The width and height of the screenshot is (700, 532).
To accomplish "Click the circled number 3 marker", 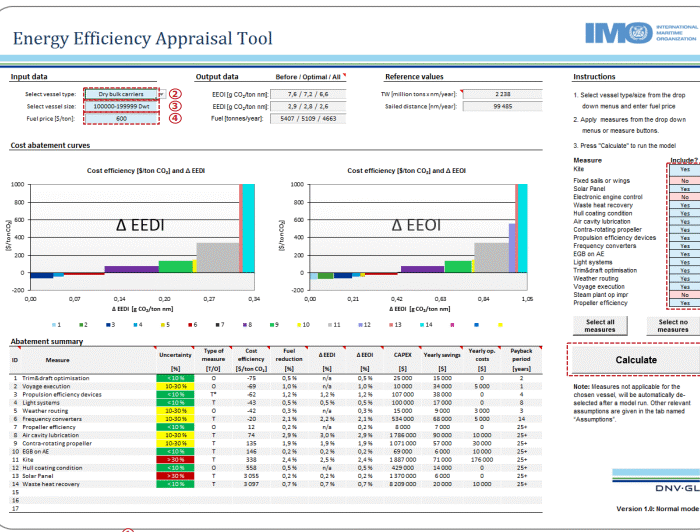I will tap(174, 106).
